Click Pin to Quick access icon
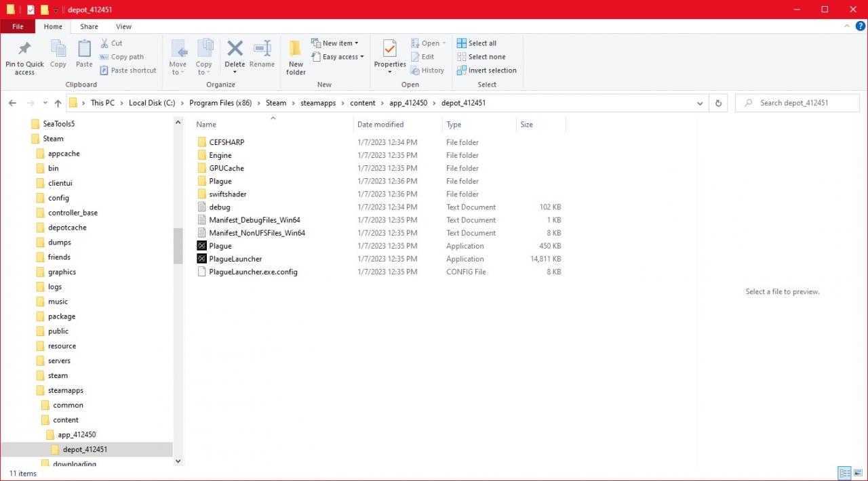The width and height of the screenshot is (868, 481). click(x=24, y=49)
